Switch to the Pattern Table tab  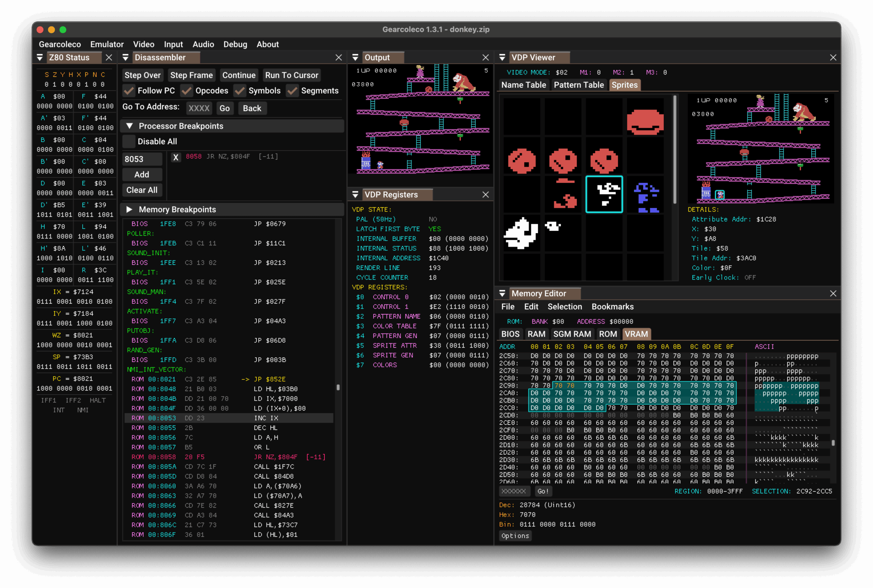(x=578, y=84)
